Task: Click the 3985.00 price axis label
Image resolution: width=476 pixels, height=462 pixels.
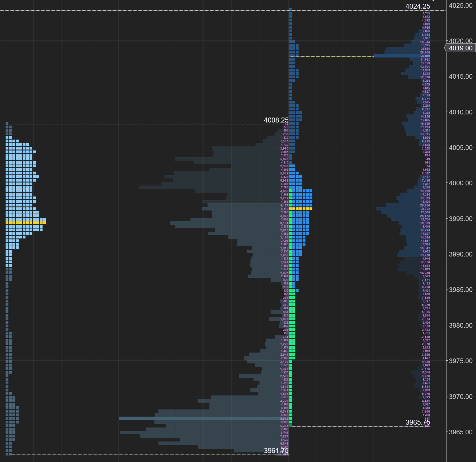Action: [x=460, y=289]
